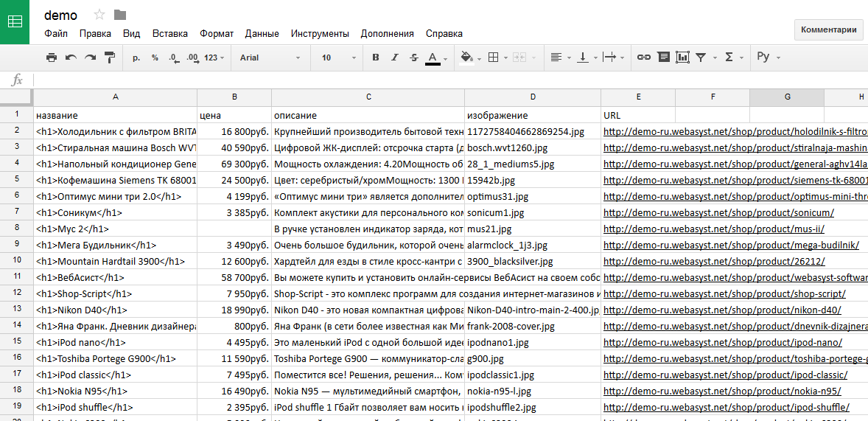868x421 pixels.
Task: Click the Insert chart icon
Action: (682, 58)
